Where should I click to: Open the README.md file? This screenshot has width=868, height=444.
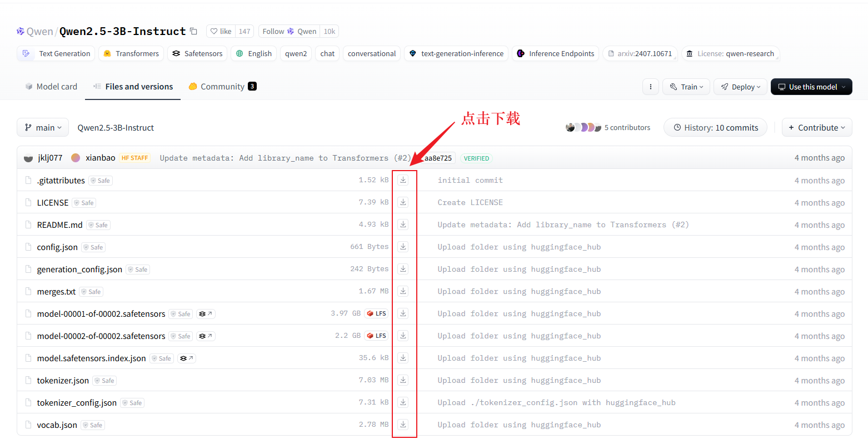(x=59, y=225)
